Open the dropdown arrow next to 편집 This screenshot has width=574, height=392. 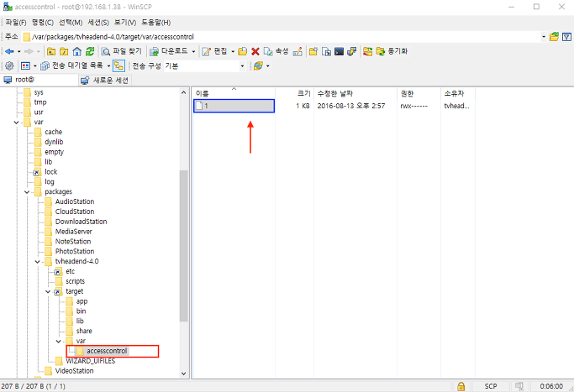click(233, 51)
